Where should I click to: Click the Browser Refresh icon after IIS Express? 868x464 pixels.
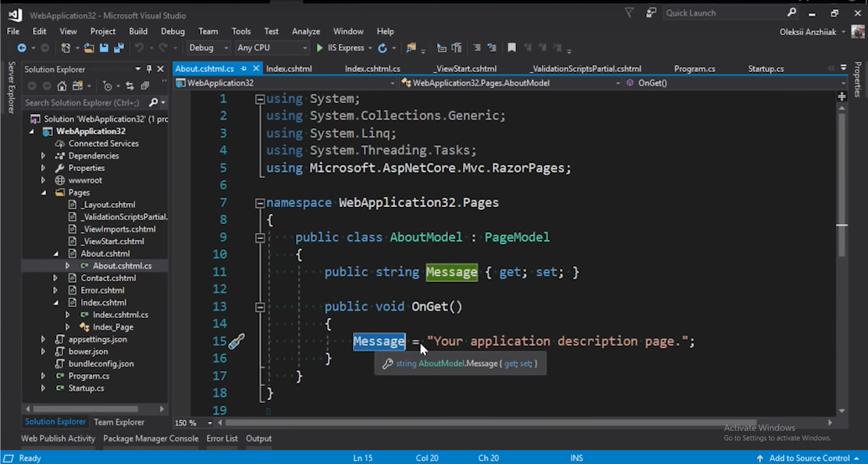[x=382, y=48]
